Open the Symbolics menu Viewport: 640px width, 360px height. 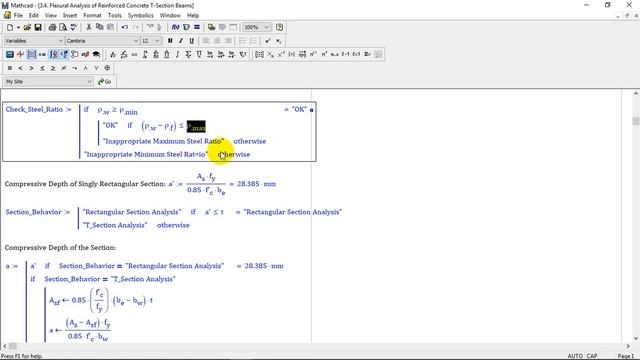coord(140,16)
